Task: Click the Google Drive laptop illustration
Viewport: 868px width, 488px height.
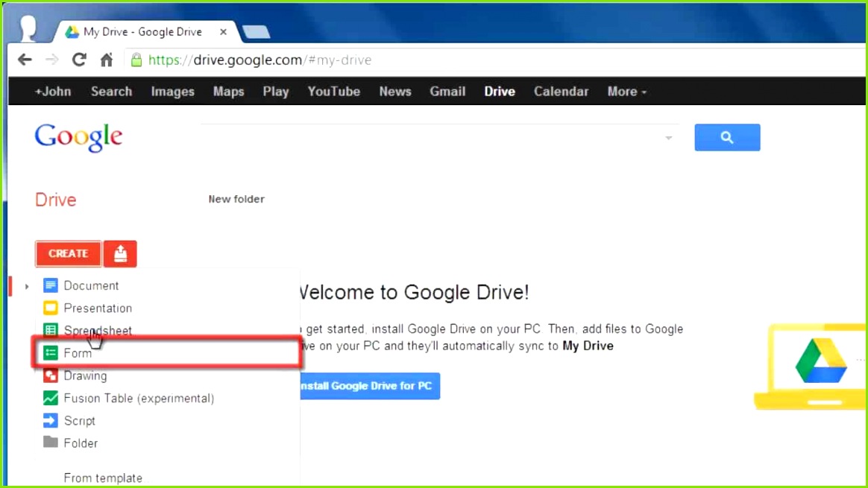Action: [810, 367]
